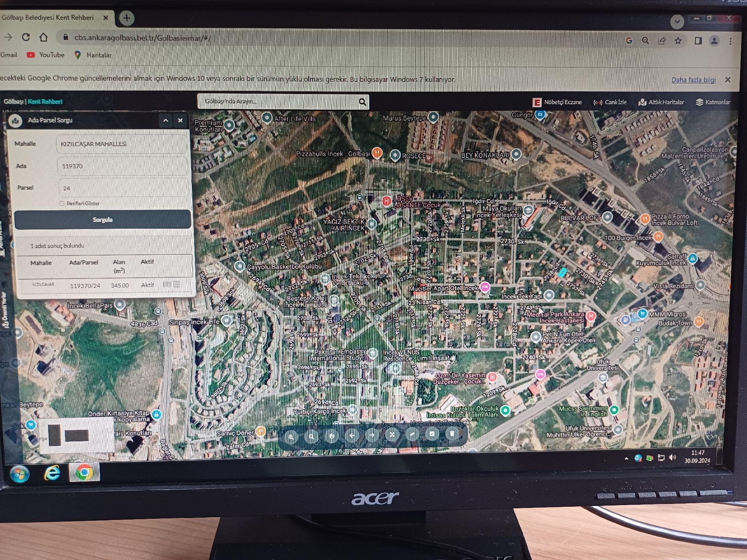Click Chrome zoom magnifier icon
Screen dimensions: 747x560
[x=645, y=40]
